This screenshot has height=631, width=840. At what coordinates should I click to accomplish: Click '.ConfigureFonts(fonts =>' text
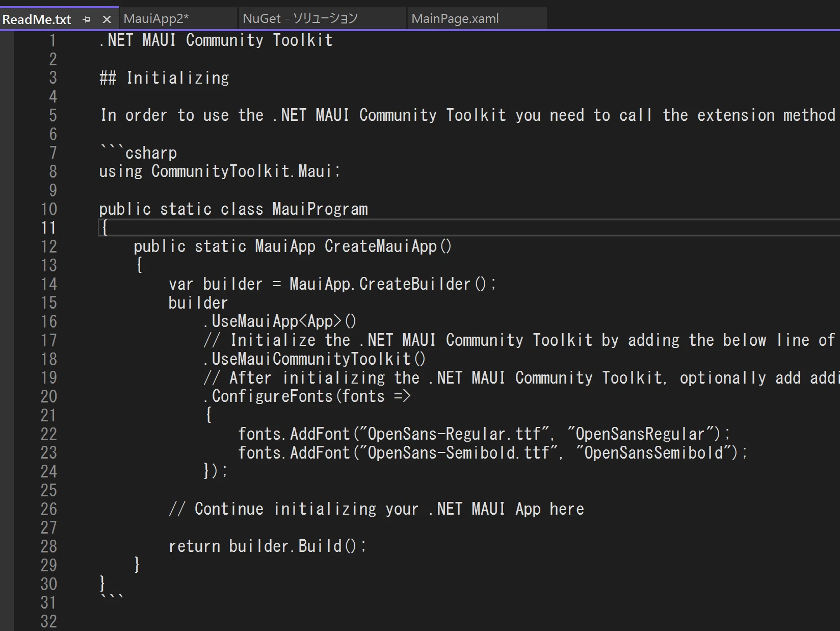coord(307,396)
